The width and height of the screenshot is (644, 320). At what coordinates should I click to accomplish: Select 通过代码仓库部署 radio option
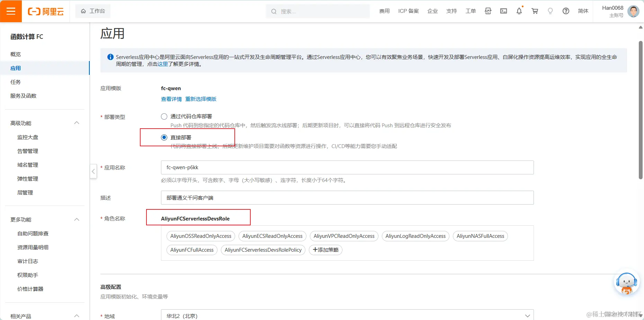(164, 116)
